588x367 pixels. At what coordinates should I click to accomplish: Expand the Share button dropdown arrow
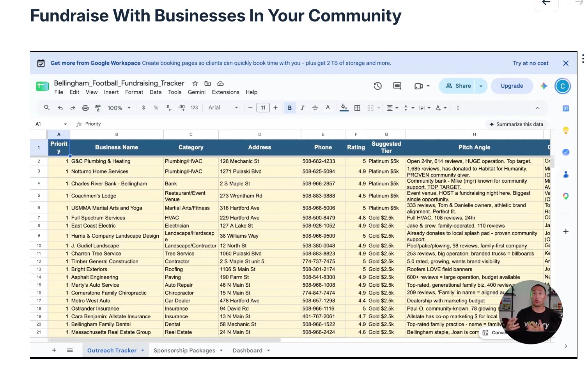click(x=481, y=86)
